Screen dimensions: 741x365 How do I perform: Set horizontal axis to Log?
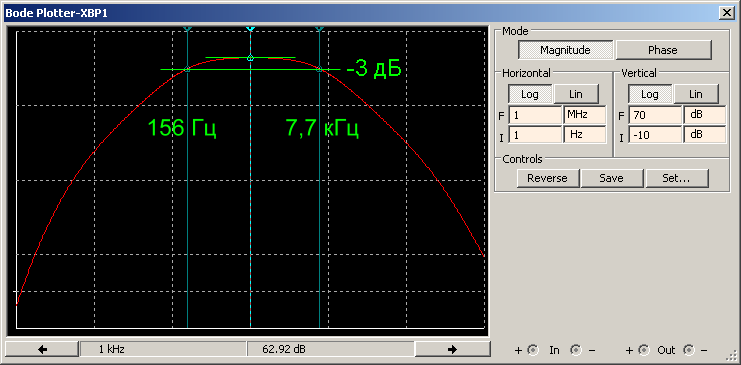coord(530,94)
